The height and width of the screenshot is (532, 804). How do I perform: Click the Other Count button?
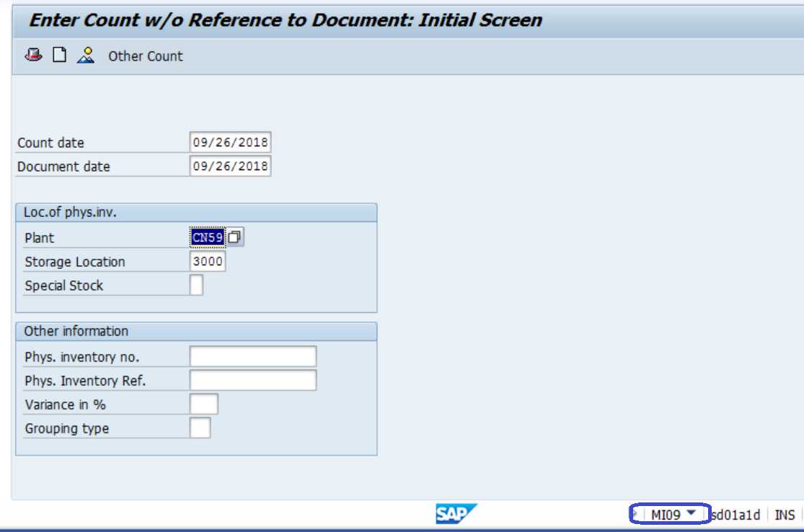pyautogui.click(x=145, y=56)
